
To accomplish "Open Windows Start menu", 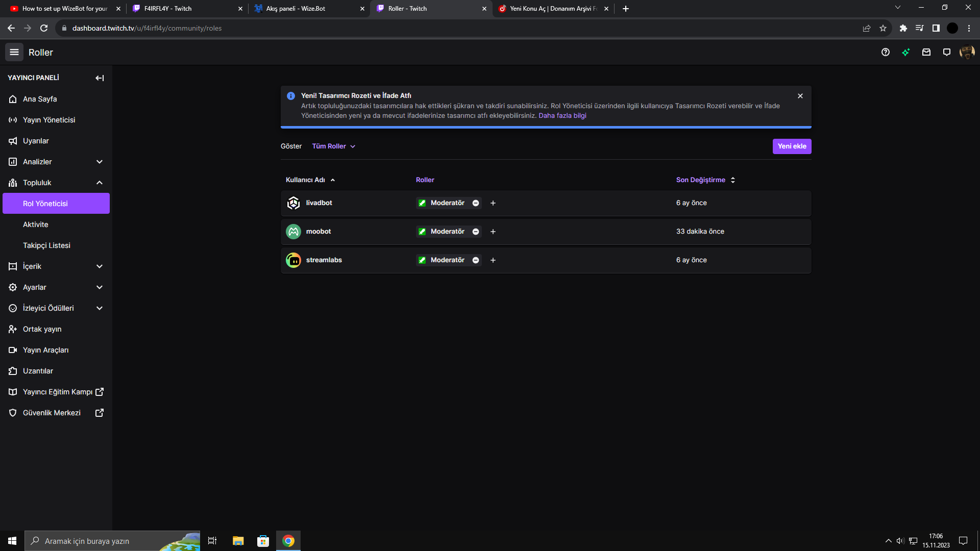I will click(12, 541).
